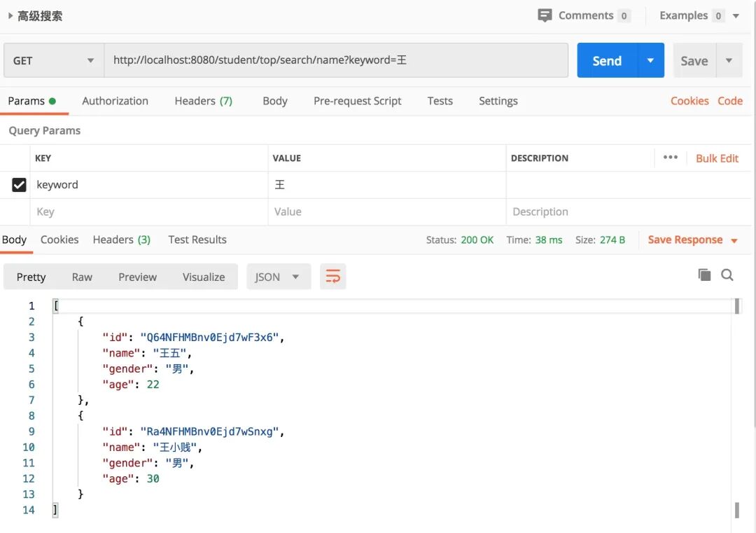
Task: Open the Save options dropdown arrow
Action: coord(729,60)
